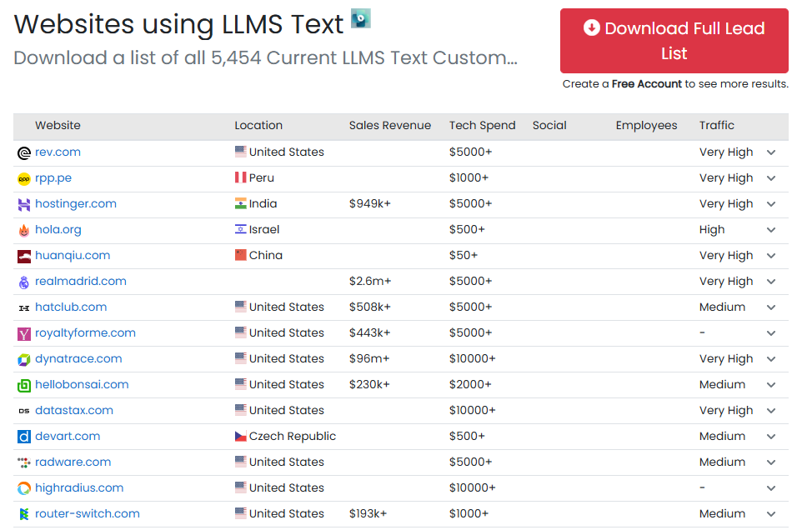The height and width of the screenshot is (530, 812).
Task: Click the download arrow icon on red button
Action: (x=591, y=27)
